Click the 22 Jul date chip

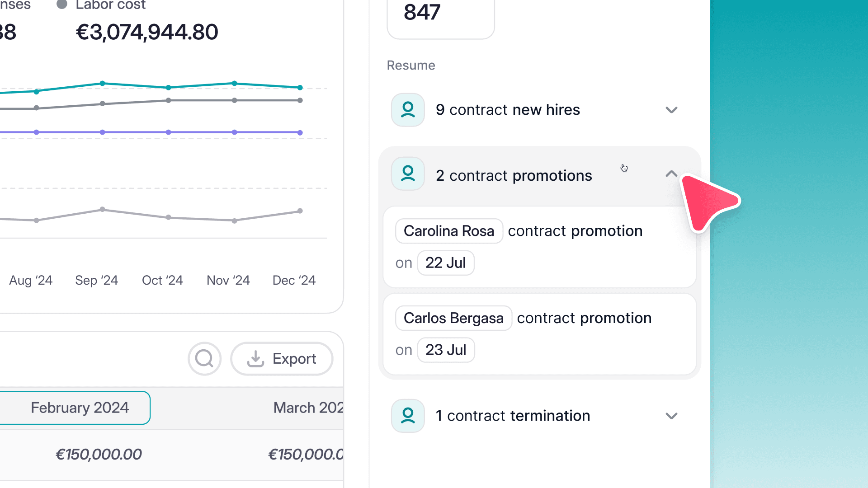click(x=446, y=263)
